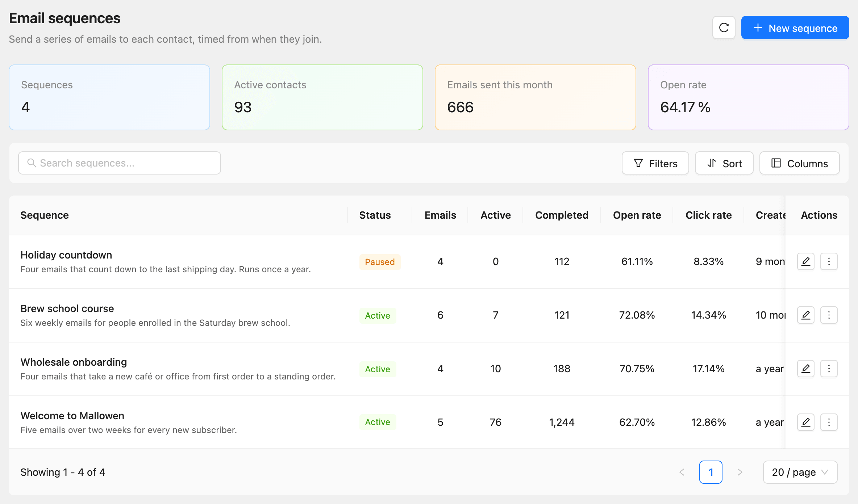Click the Paused status badge
Viewport: 858px width, 504px height.
[380, 262]
